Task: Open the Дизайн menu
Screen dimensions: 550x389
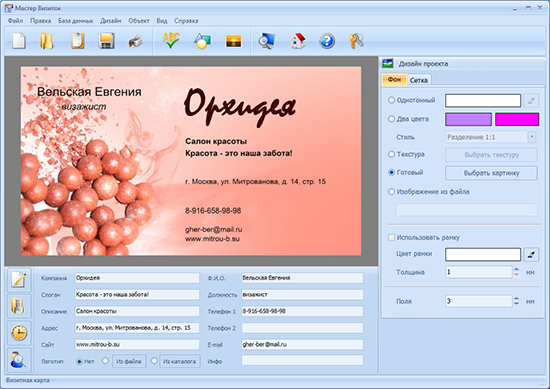Action: click(x=110, y=21)
